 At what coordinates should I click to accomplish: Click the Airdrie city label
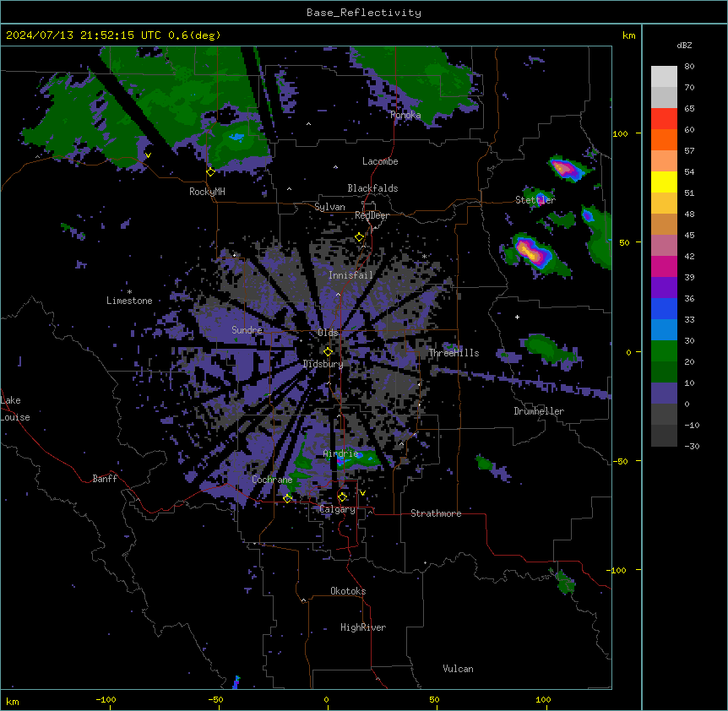coord(341,453)
